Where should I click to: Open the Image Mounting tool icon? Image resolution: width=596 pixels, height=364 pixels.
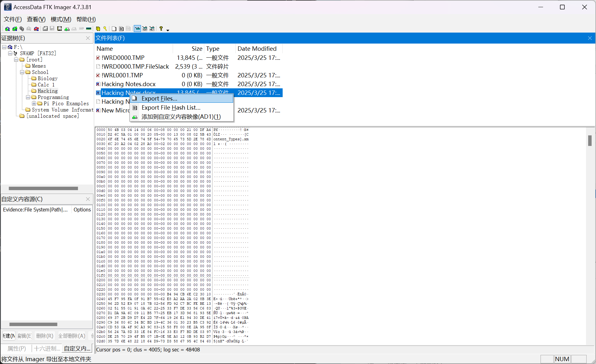click(22, 29)
